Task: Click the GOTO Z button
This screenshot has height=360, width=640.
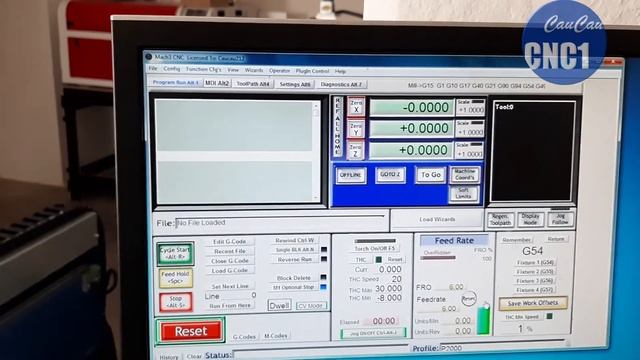Action: tap(390, 175)
